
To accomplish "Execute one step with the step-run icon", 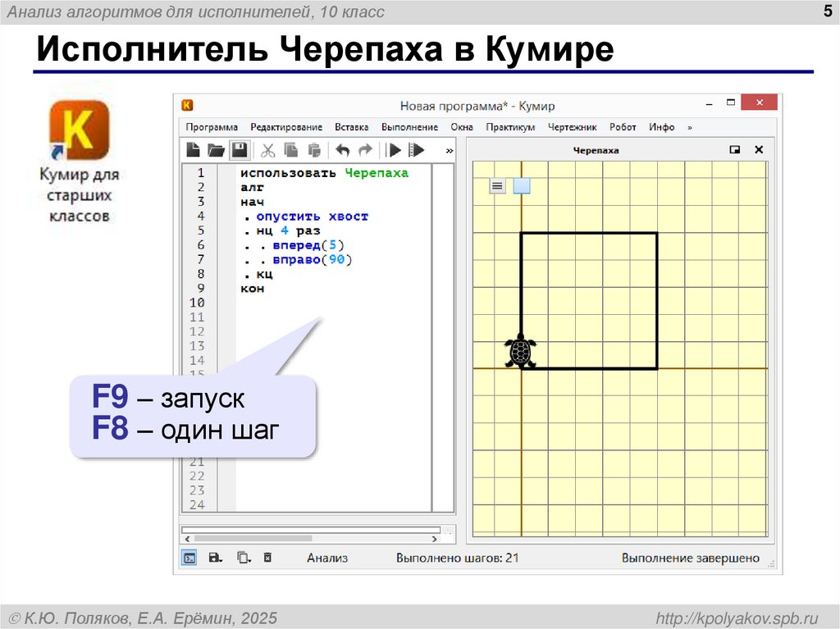I will (415, 150).
